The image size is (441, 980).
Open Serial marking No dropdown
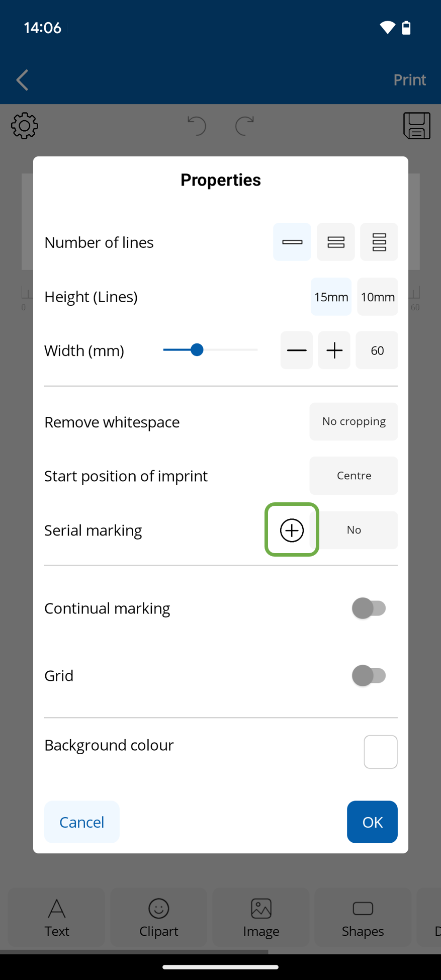click(358, 530)
